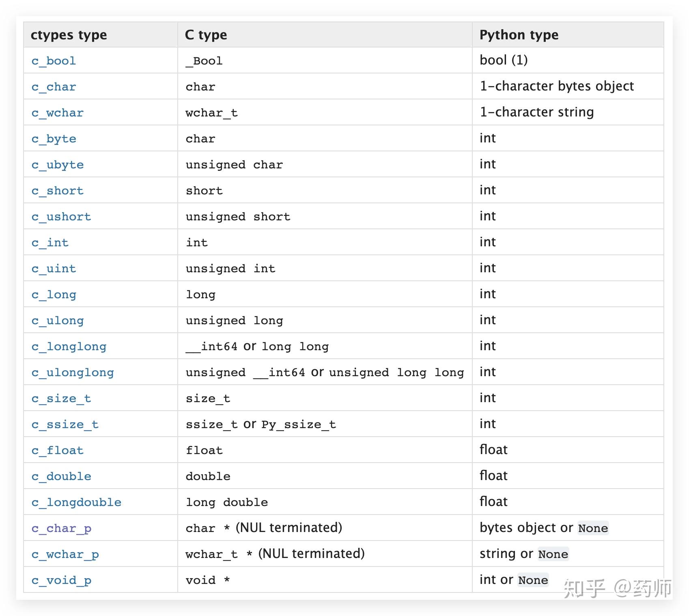689x616 pixels.
Task: Follow the c_long link
Action: coord(54,295)
